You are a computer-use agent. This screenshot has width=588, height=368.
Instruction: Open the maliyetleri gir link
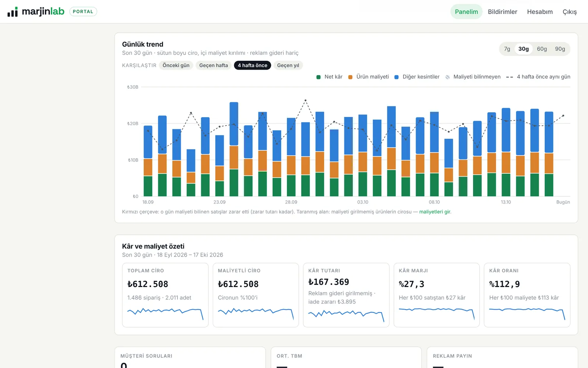point(435,212)
